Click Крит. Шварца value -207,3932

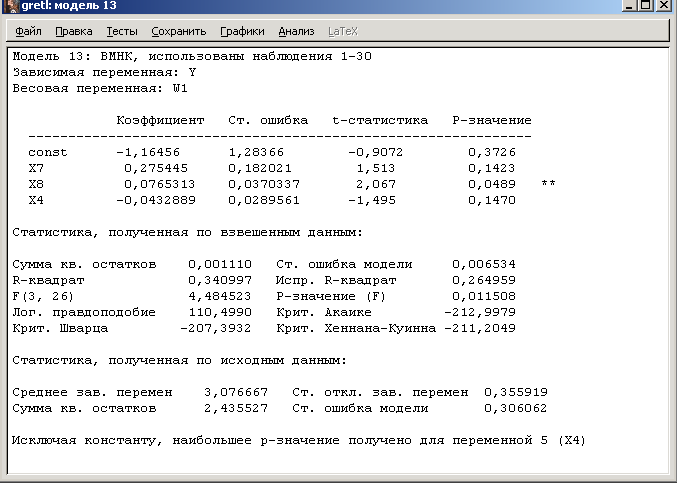[215, 328]
